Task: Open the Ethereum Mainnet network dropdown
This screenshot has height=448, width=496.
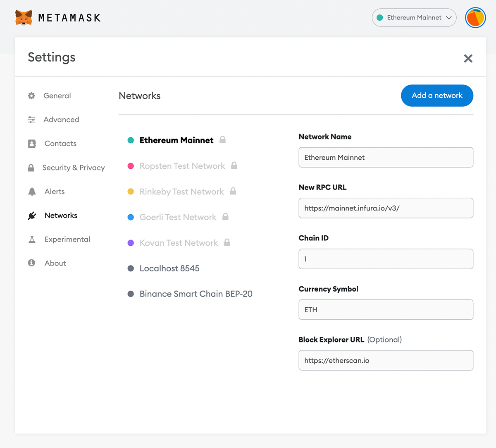Action: (414, 18)
